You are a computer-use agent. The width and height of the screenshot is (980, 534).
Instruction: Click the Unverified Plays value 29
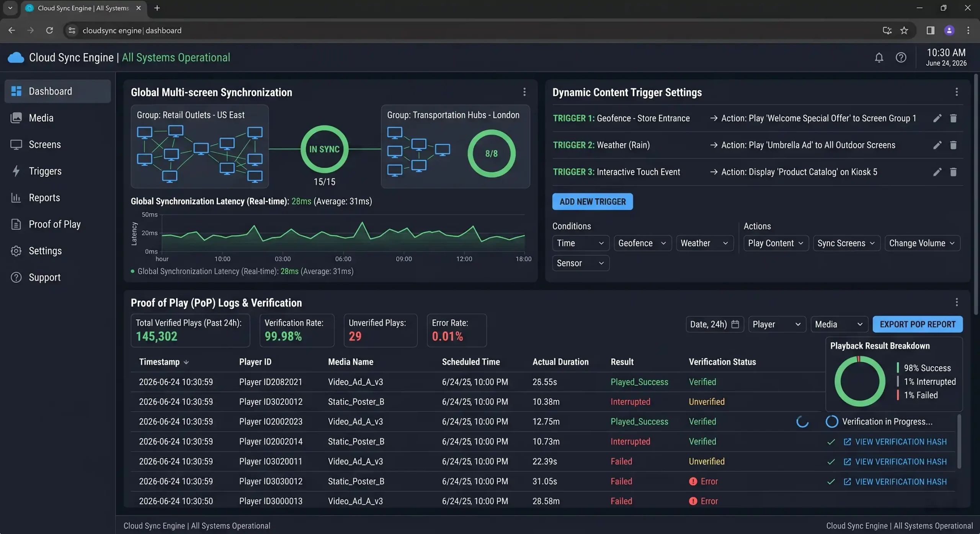tap(355, 337)
